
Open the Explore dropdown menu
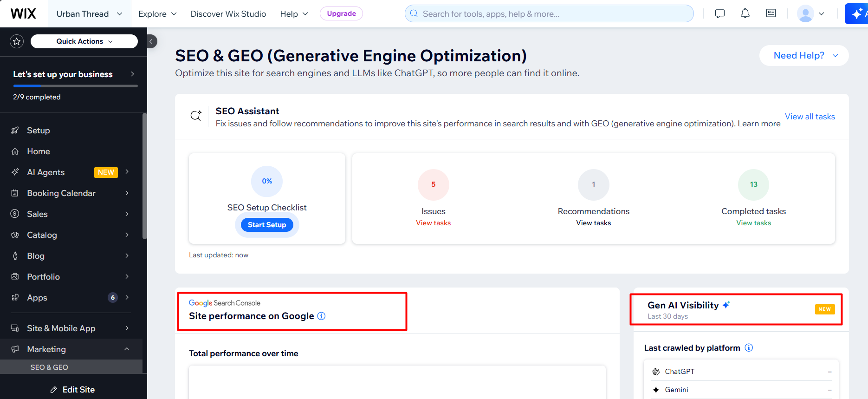click(x=157, y=14)
